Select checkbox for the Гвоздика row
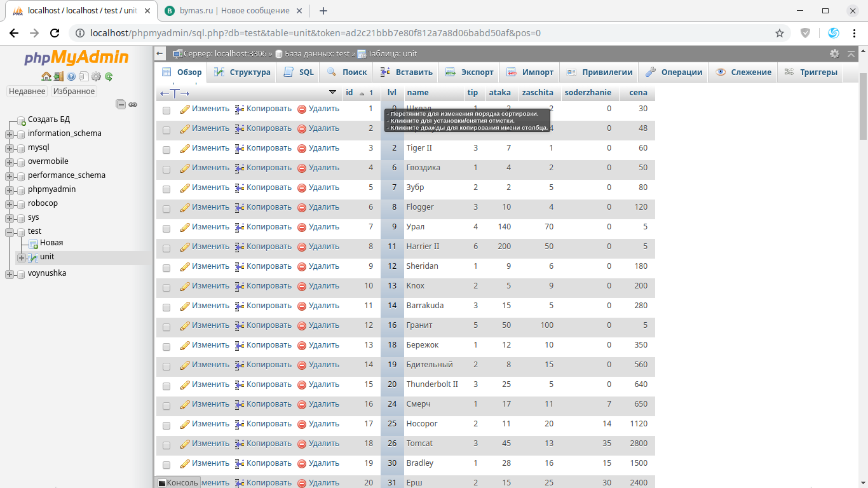The width and height of the screenshot is (868, 488). 166,169
